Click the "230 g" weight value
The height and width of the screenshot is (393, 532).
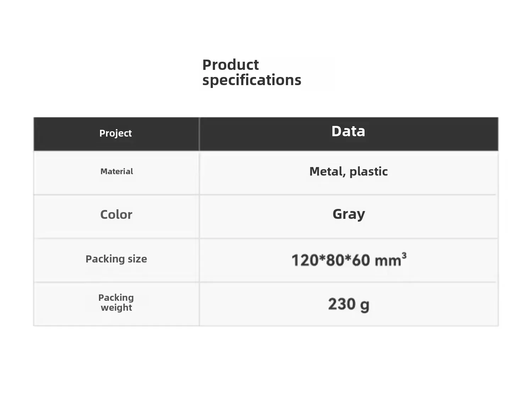point(349,304)
